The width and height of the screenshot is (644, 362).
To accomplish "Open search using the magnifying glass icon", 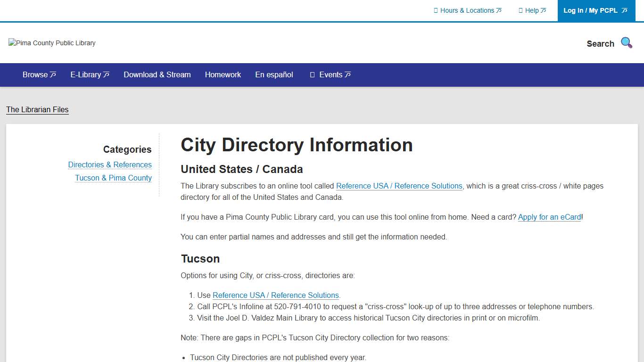I will 626,42.
